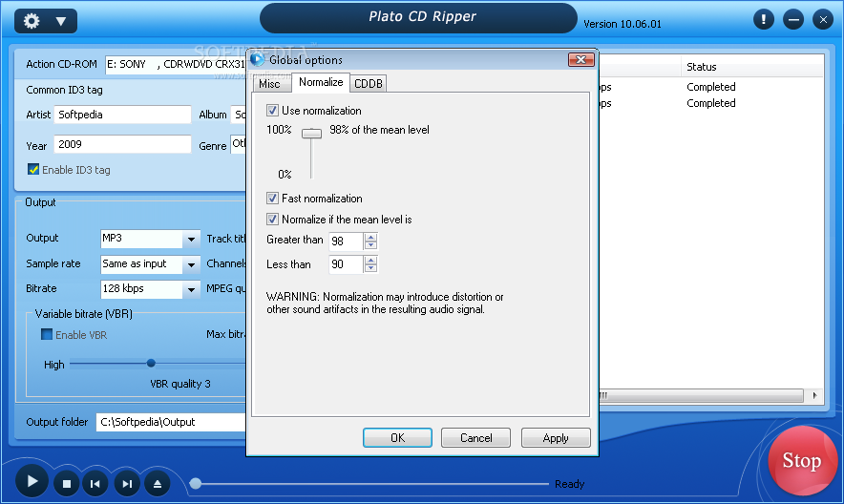Enable the VBR checkbox
The width and height of the screenshot is (844, 504).
[x=47, y=334]
